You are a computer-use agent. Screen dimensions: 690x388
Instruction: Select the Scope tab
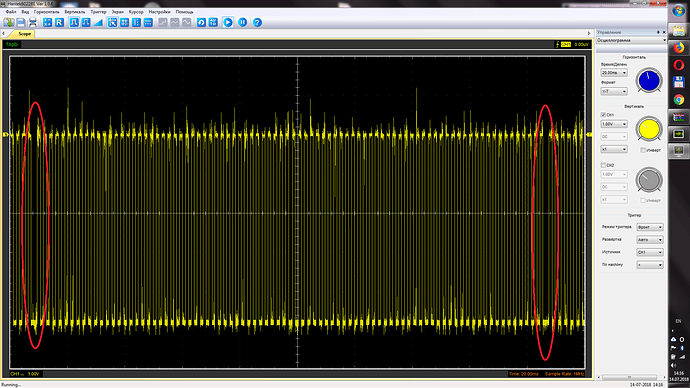pos(24,33)
